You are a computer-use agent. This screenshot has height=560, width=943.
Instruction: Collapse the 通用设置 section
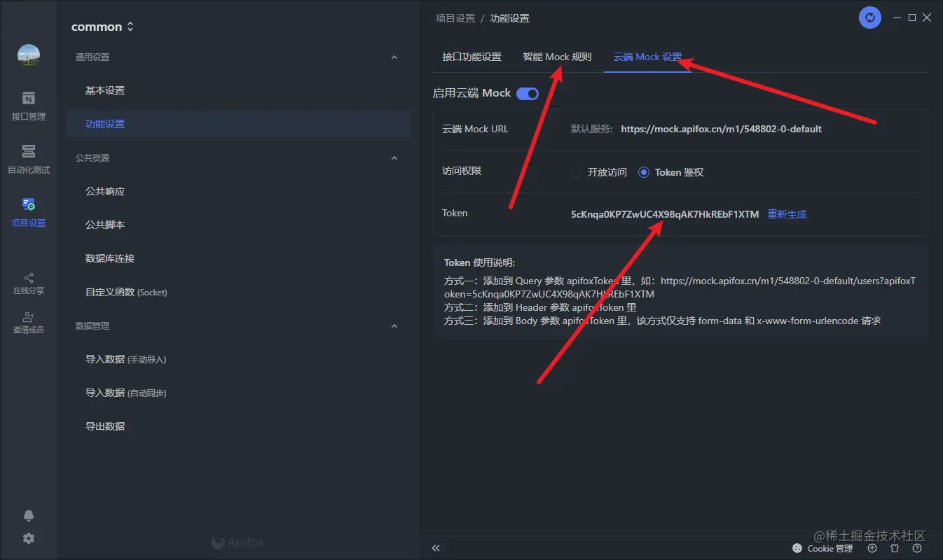click(x=394, y=57)
